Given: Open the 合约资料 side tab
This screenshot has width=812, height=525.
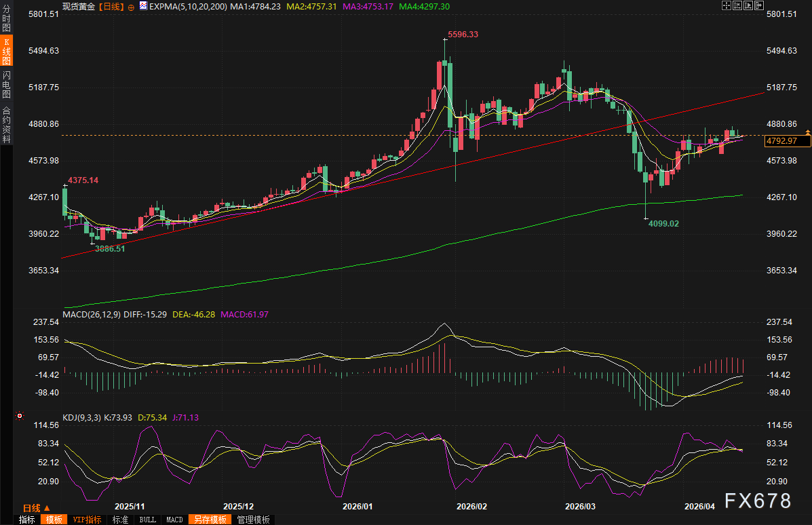Looking at the screenshot, I should 6,124.
